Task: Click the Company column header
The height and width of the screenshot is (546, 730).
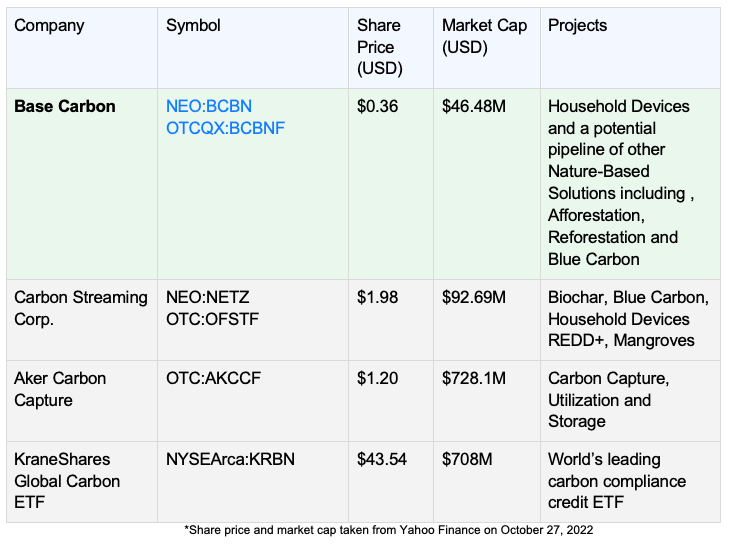Action: tap(48, 25)
